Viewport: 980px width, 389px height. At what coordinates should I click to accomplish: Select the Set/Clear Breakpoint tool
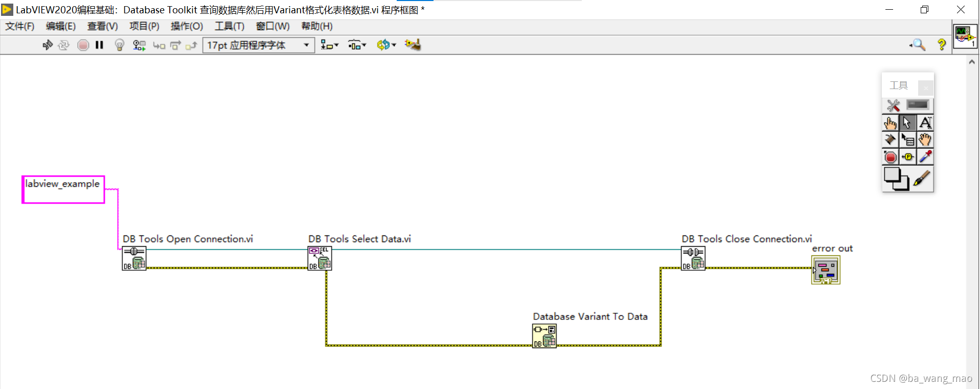point(890,157)
